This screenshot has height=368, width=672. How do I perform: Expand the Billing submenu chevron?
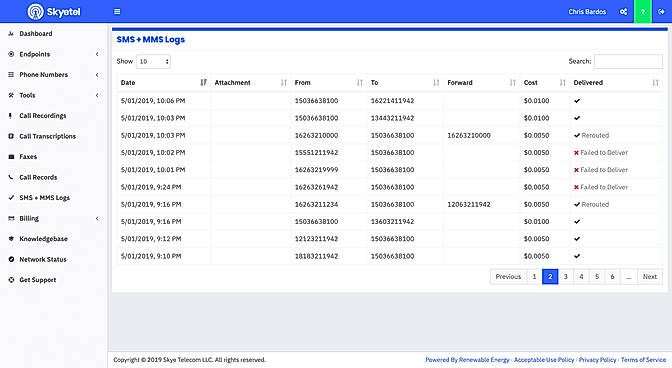coord(97,218)
